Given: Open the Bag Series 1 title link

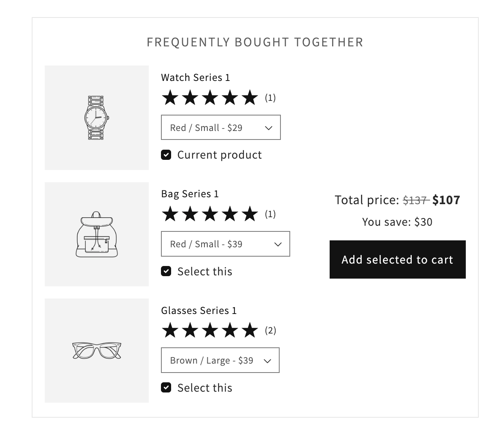Looking at the screenshot, I should pyautogui.click(x=190, y=194).
